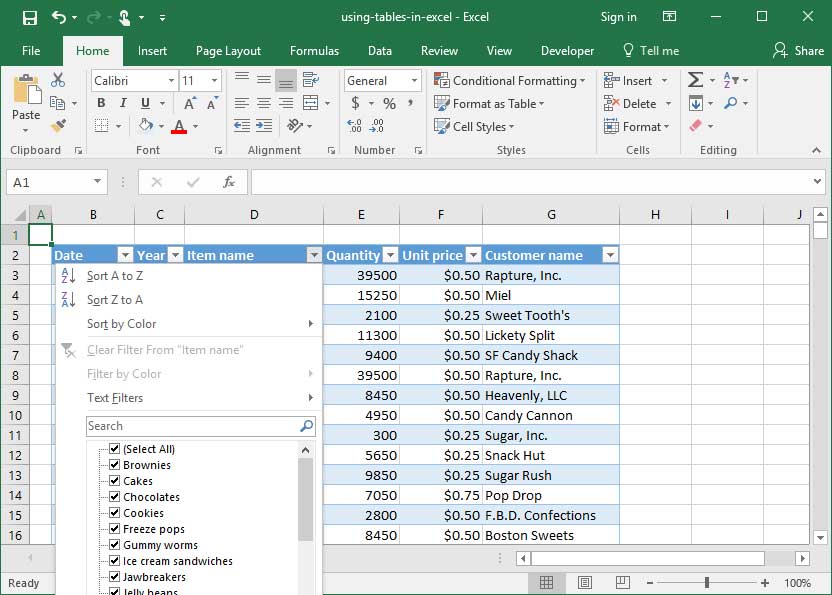Image resolution: width=832 pixels, height=595 pixels.
Task: Switch to the Formulas ribbon tab
Action: [x=314, y=51]
